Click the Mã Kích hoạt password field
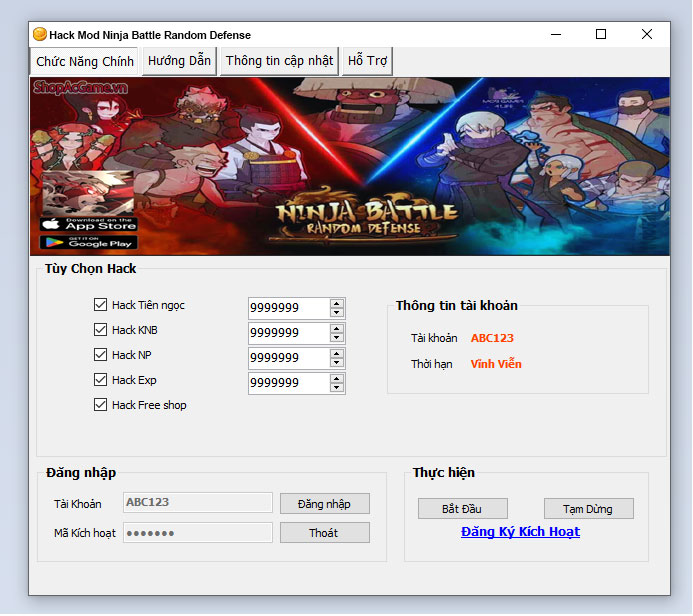693x616 pixels. (198, 533)
